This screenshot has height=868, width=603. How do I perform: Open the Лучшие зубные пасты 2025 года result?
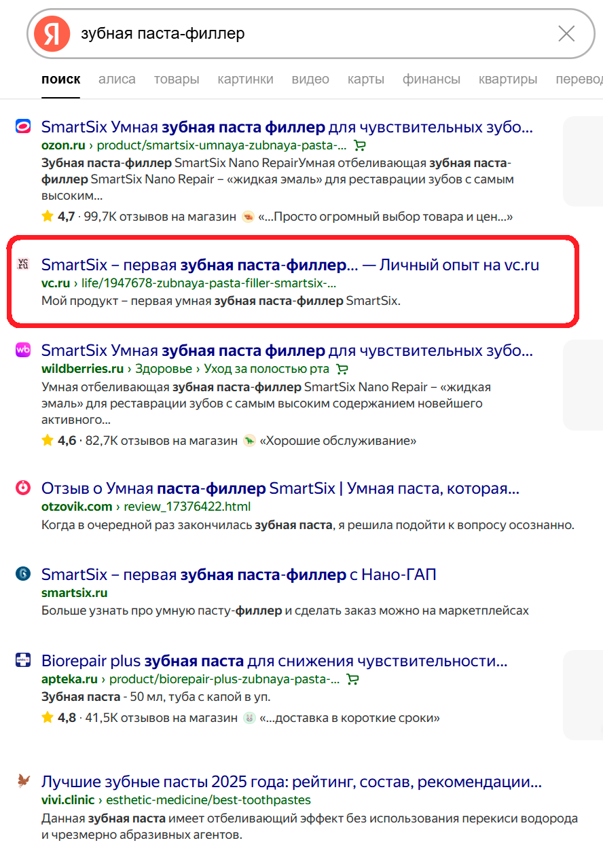pos(291,782)
